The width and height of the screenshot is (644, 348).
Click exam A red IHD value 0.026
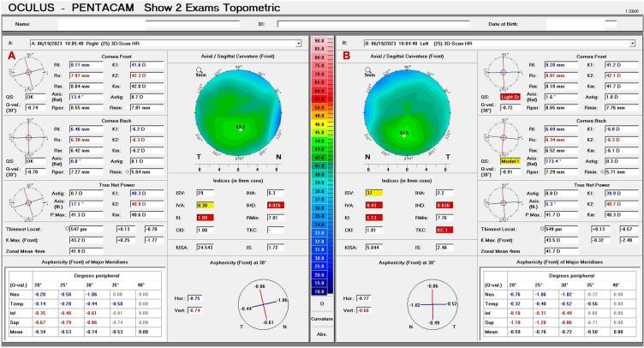tap(276, 205)
